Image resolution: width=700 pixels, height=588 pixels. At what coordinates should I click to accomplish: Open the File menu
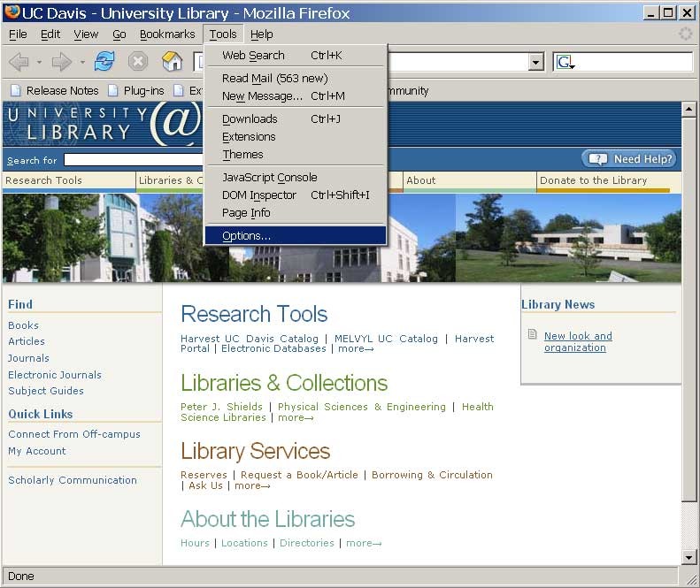[18, 34]
